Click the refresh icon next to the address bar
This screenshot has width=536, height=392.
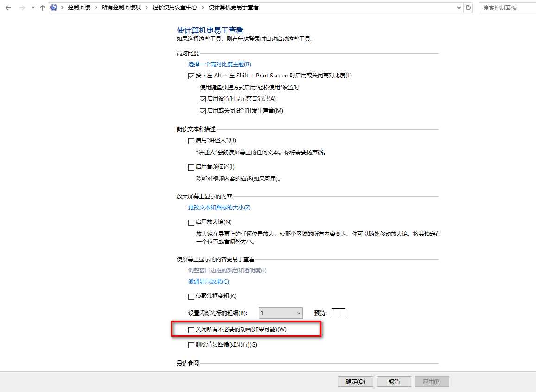(x=468, y=7)
